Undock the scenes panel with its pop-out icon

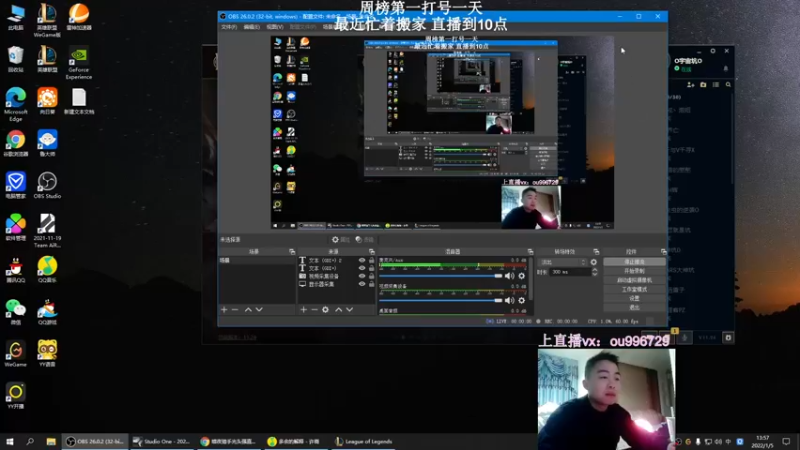[x=292, y=252]
